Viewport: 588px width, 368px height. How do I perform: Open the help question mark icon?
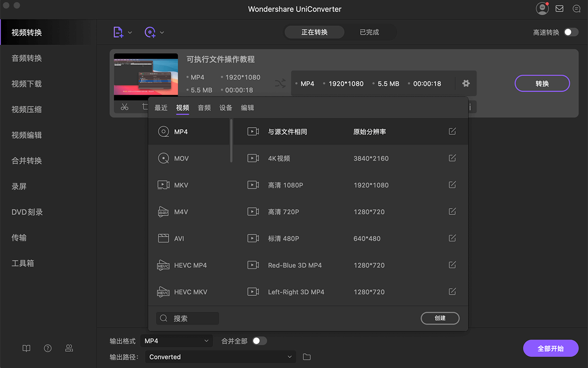(48, 348)
